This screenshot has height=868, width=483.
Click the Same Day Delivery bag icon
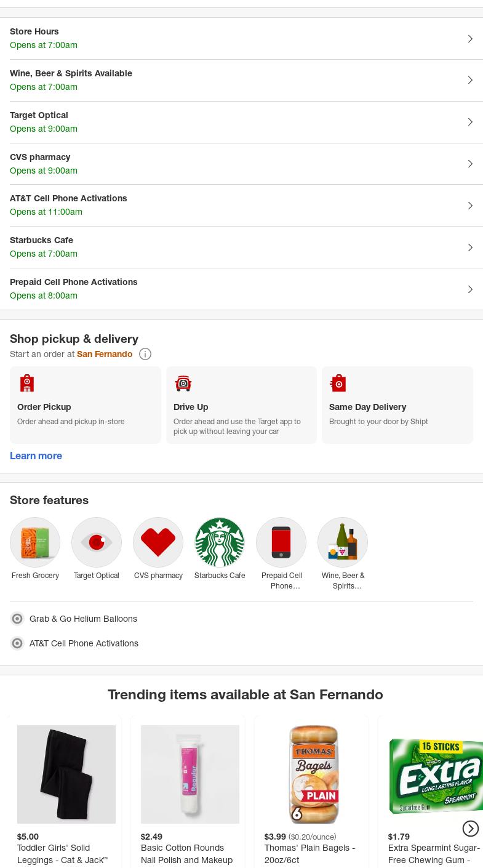click(338, 383)
